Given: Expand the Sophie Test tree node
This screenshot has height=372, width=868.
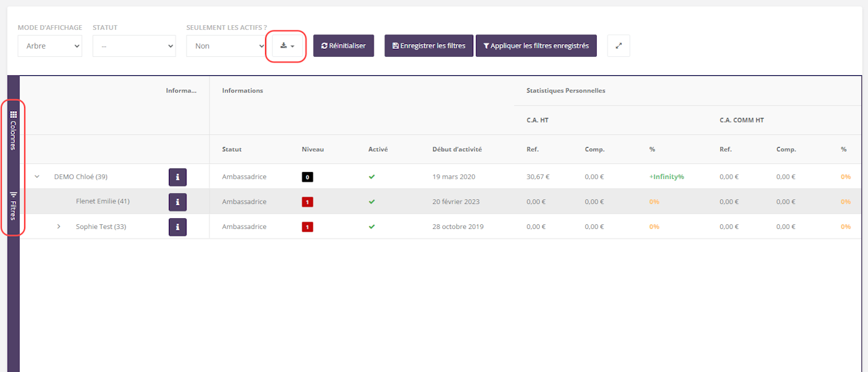Looking at the screenshot, I should click(59, 226).
